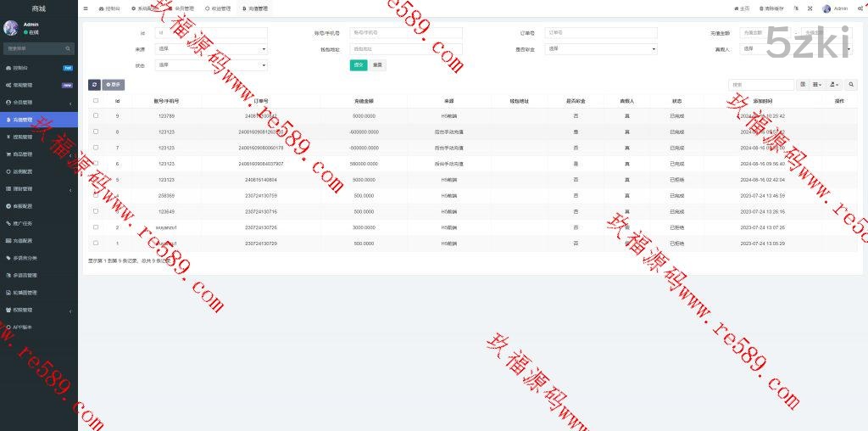Screen dimensions: 868x431
Task: Open the export dropdown in table toolbar
Action: [x=834, y=84]
